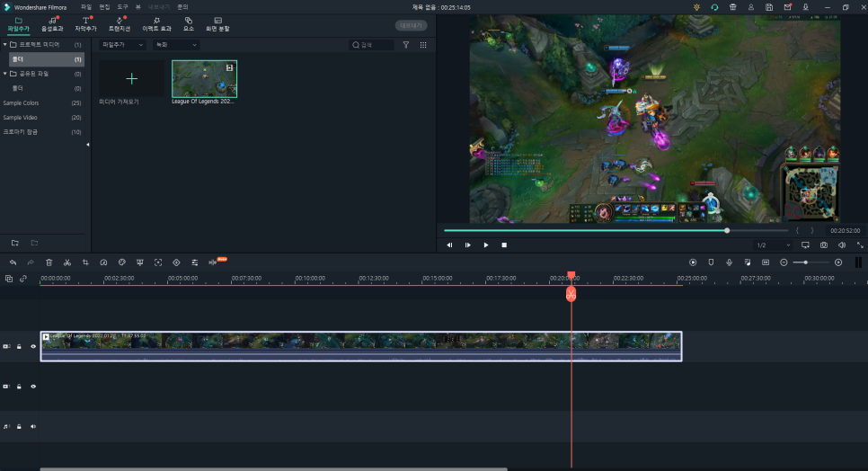Click the 미디어 가져오기 import tile
Image resolution: width=868 pixels, height=471 pixels.
132,78
